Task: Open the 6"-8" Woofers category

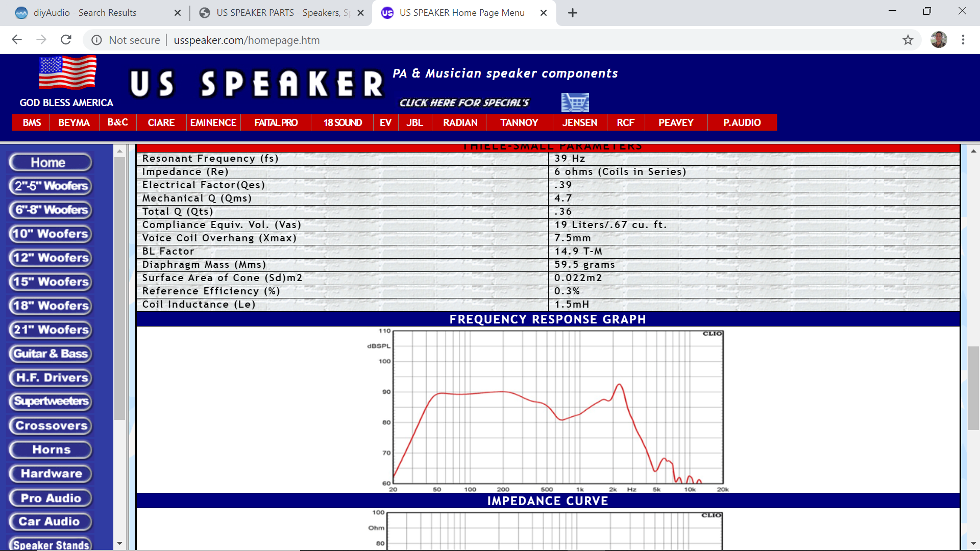Action: coord(50,210)
